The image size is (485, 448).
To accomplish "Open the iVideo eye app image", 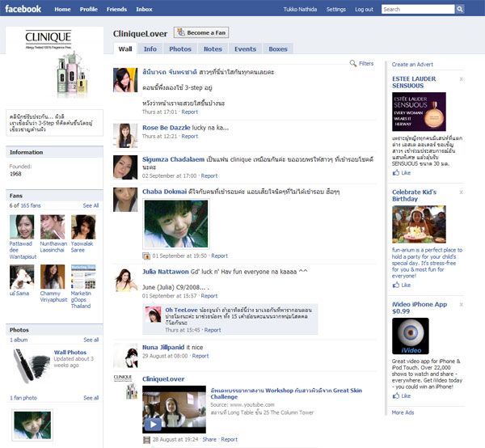I will [411, 336].
